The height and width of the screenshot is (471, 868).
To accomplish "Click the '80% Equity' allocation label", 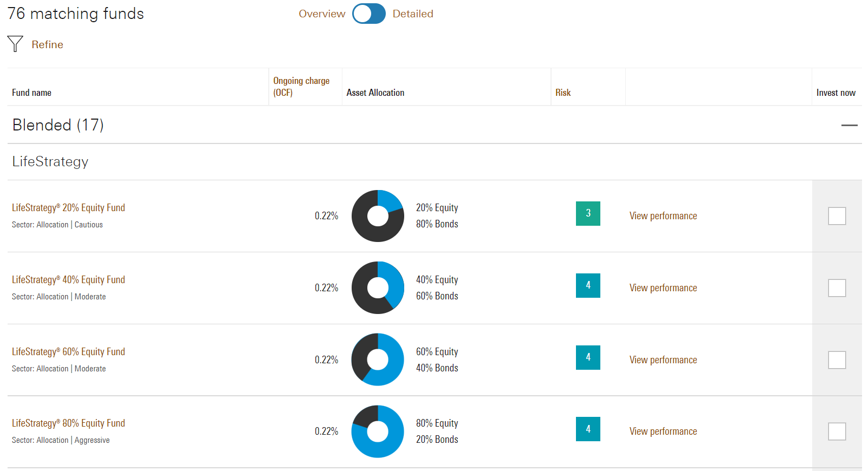I will click(x=437, y=423).
